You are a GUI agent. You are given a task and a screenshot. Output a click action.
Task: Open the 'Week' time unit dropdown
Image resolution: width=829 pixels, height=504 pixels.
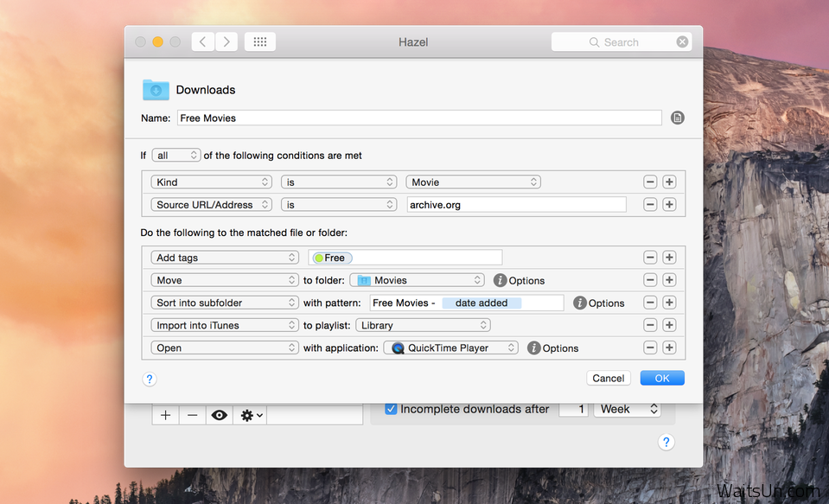[x=628, y=409]
